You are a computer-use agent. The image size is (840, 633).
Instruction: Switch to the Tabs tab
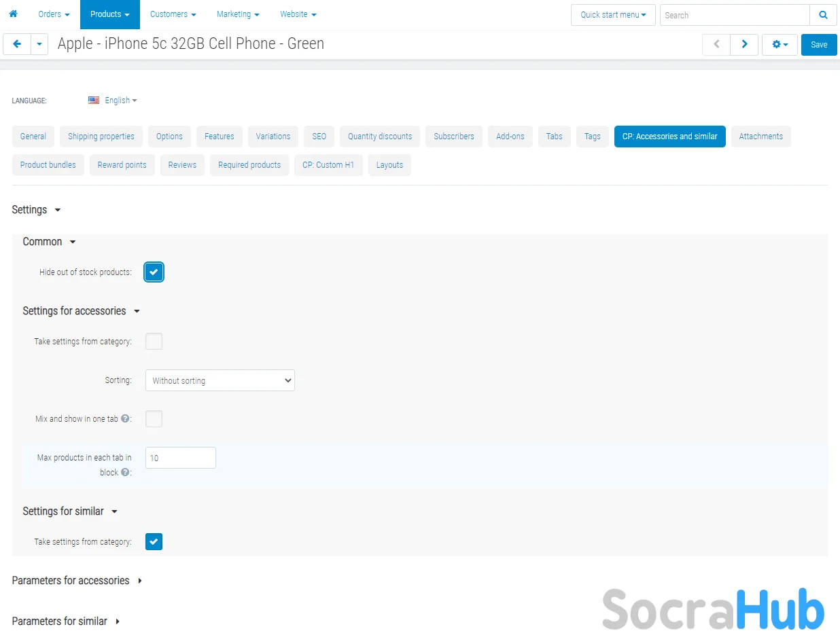(555, 137)
